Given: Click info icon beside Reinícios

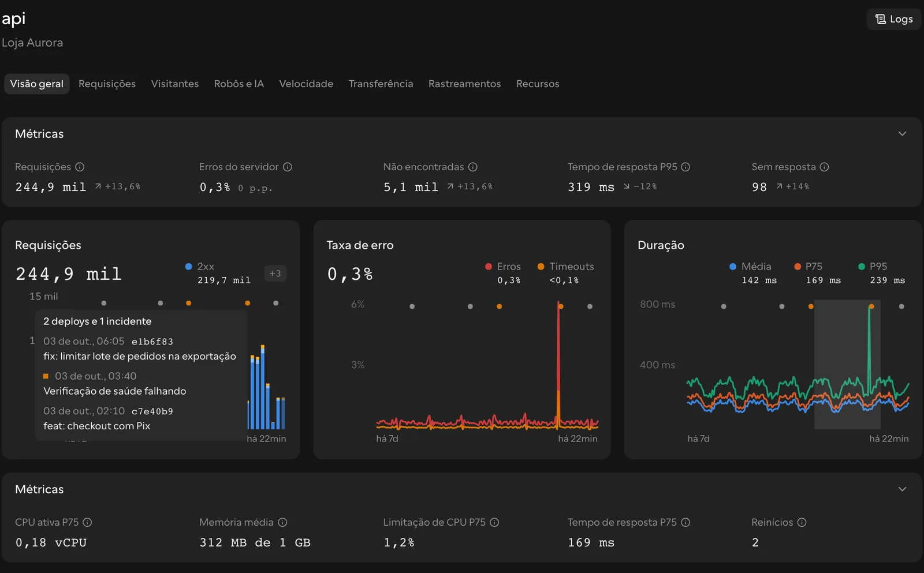Looking at the screenshot, I should [x=802, y=522].
